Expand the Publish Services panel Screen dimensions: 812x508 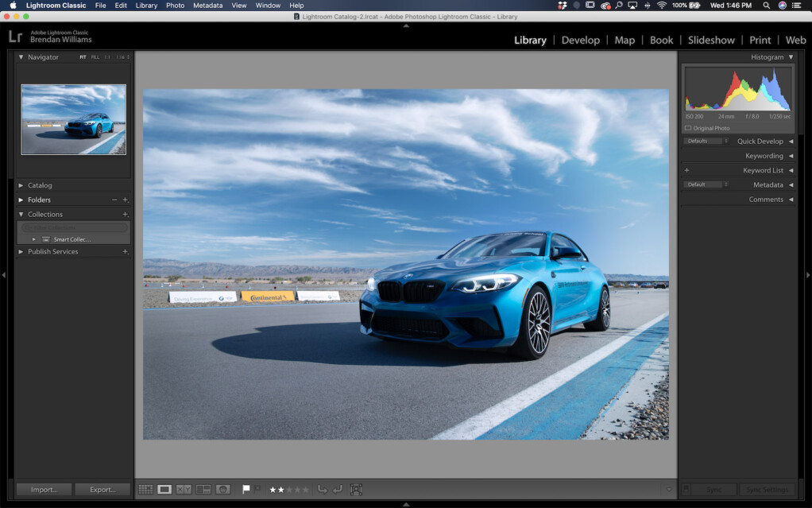coord(21,251)
